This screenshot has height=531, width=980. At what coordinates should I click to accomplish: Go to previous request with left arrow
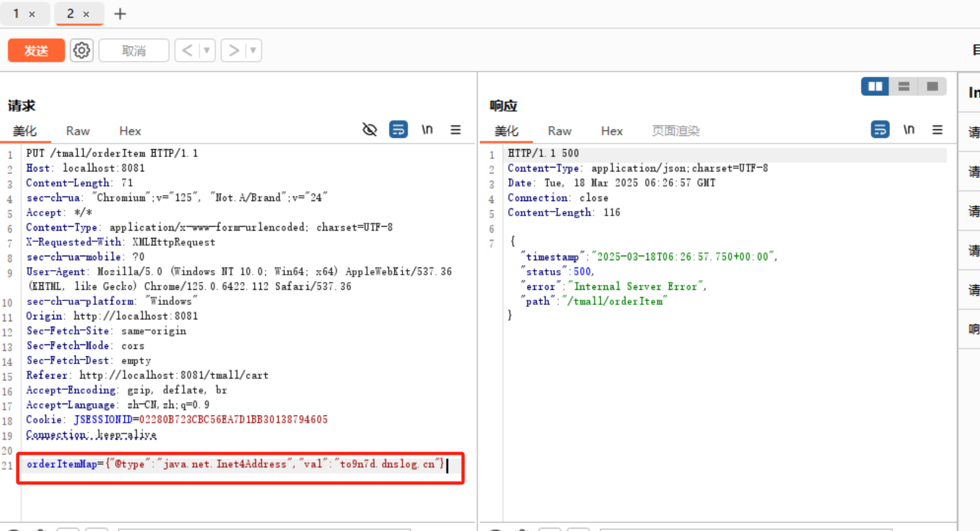(187, 51)
